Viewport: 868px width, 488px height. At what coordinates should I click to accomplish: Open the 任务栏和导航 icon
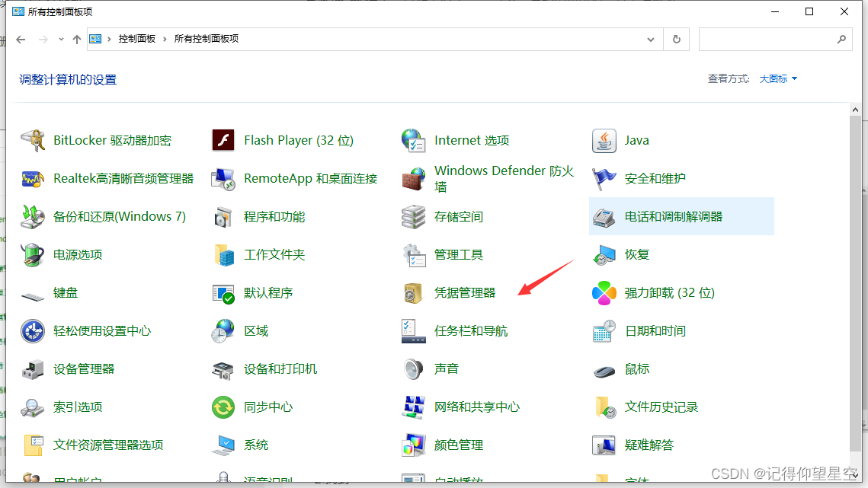point(414,331)
